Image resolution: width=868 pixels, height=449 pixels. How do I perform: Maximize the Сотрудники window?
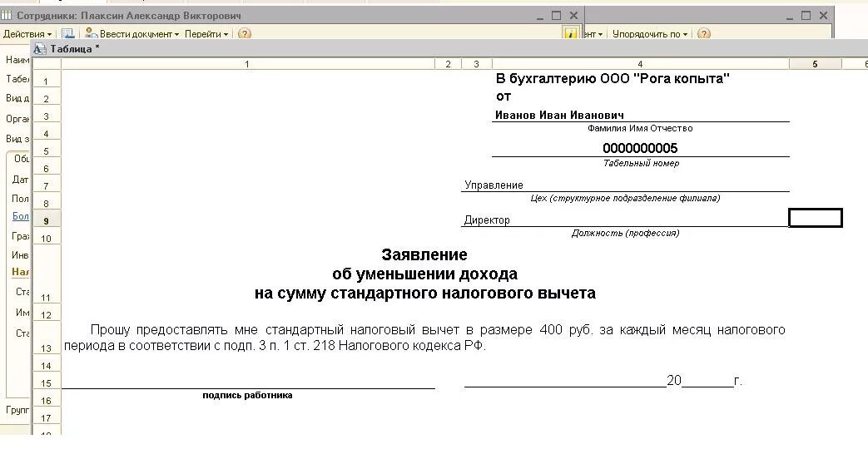[557, 16]
